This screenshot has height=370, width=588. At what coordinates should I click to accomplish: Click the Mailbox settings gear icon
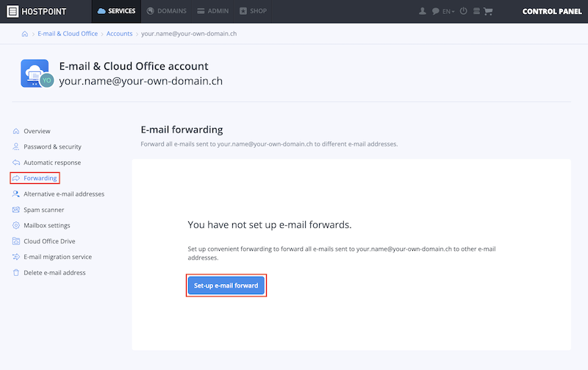[x=15, y=226]
